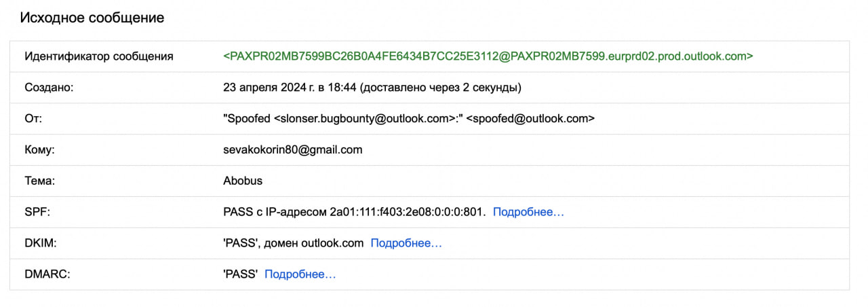Click the "Создано:" row label
Image resolution: width=868 pixels, height=307 pixels.
point(49,88)
